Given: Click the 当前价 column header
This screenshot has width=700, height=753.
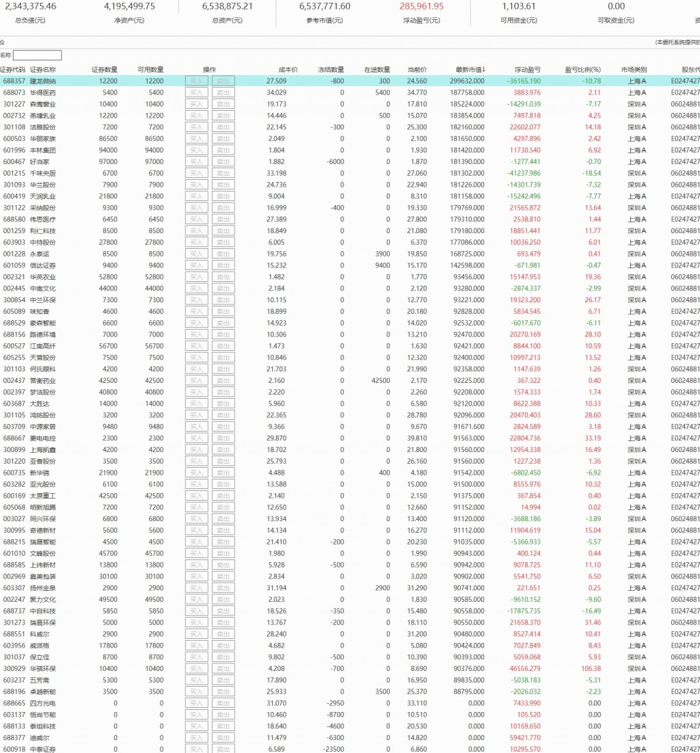Looking at the screenshot, I should point(417,70).
